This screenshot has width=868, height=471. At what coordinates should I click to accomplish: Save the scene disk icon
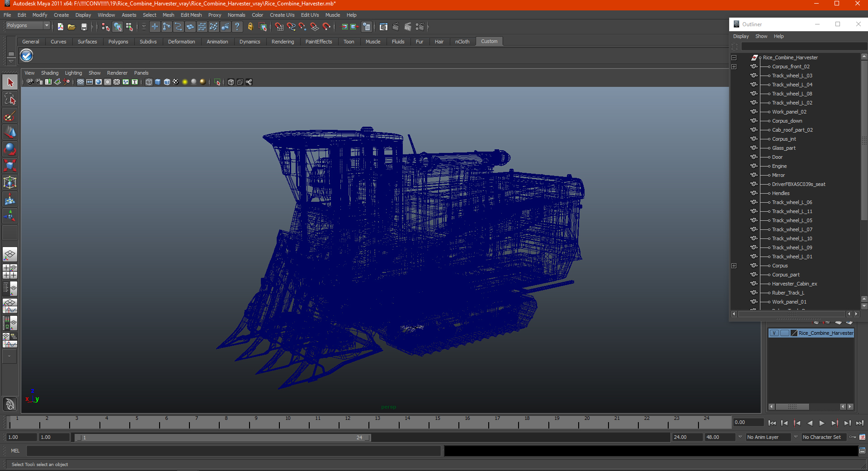click(x=84, y=27)
